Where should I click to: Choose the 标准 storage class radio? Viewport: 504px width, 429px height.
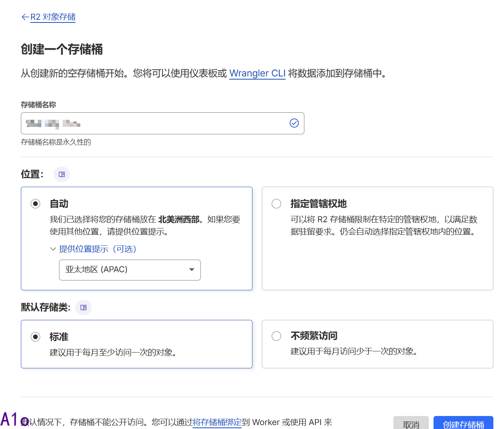[35, 337]
